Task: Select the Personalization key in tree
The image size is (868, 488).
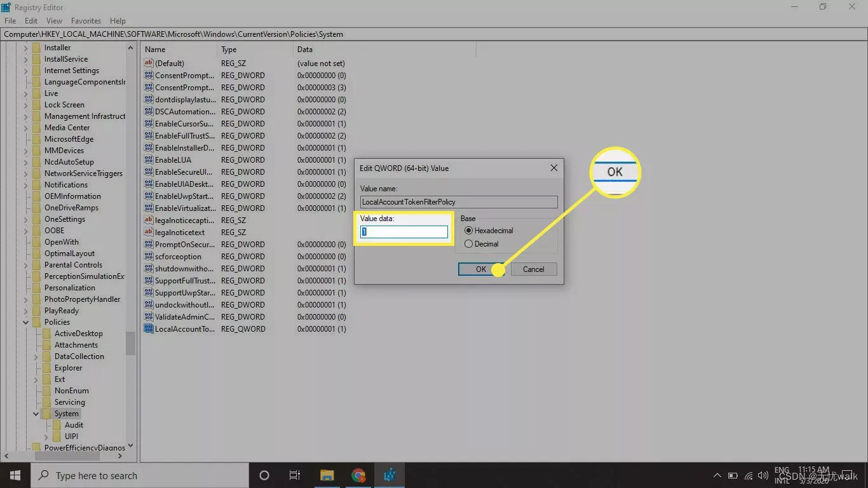Action: [x=69, y=288]
